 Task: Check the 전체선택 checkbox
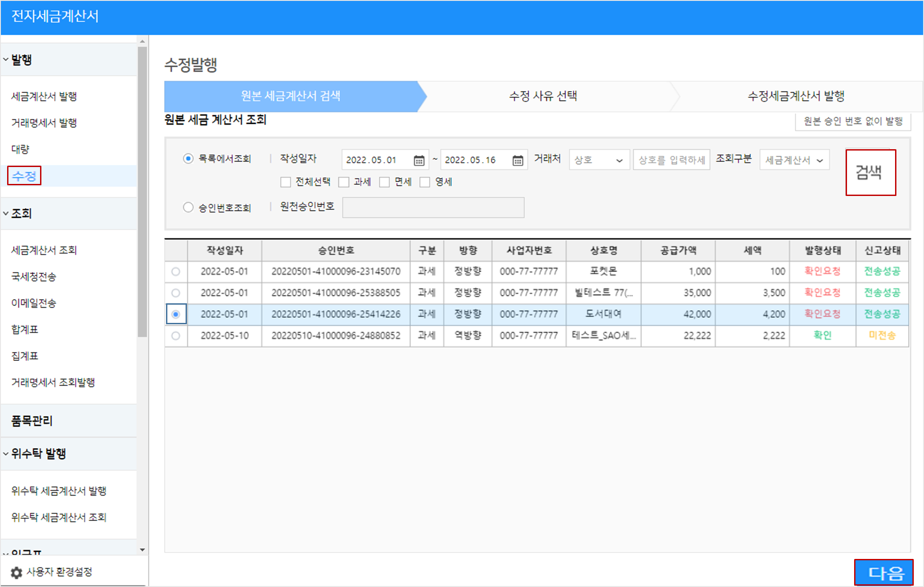coord(286,182)
